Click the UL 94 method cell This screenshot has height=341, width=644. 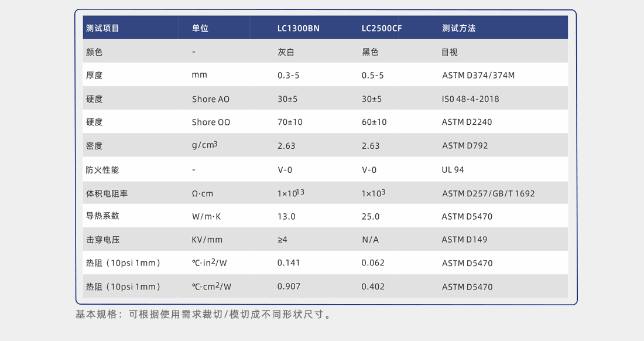coord(453,170)
